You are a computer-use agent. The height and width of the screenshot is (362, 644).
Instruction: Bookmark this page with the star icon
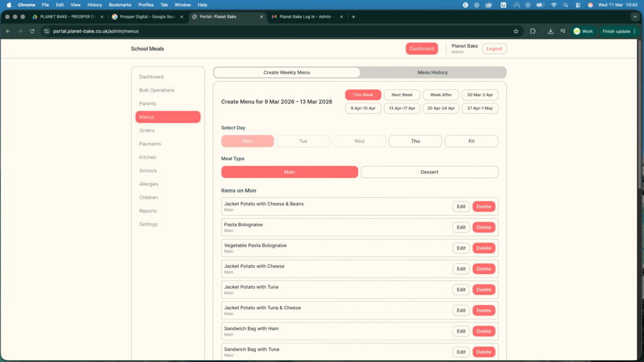pos(516,31)
